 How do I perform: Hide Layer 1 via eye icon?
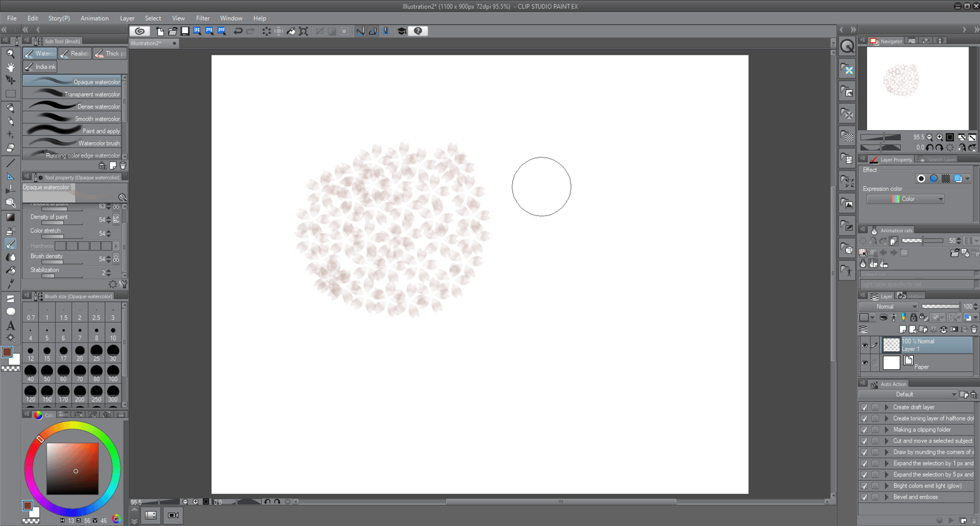865,346
